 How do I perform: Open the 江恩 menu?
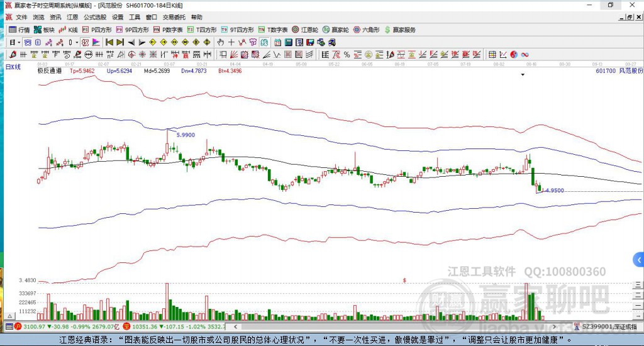[72, 17]
